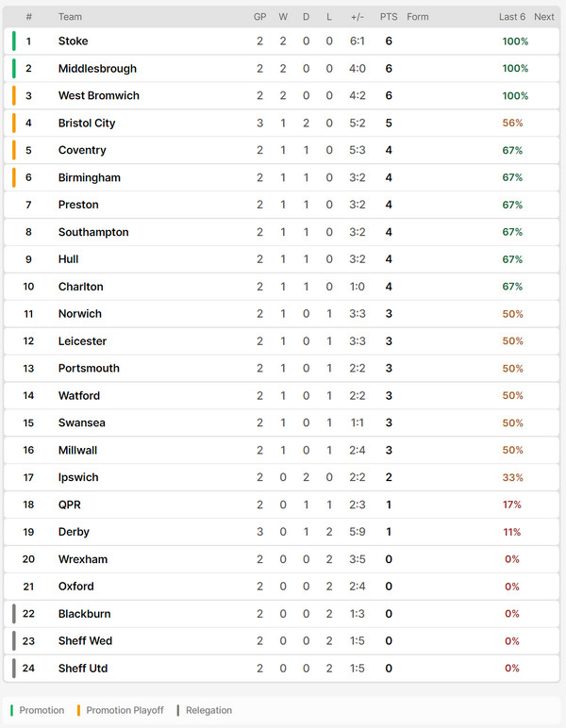Sort by GP column header
Screen dimensions: 566x728
[x=260, y=17]
